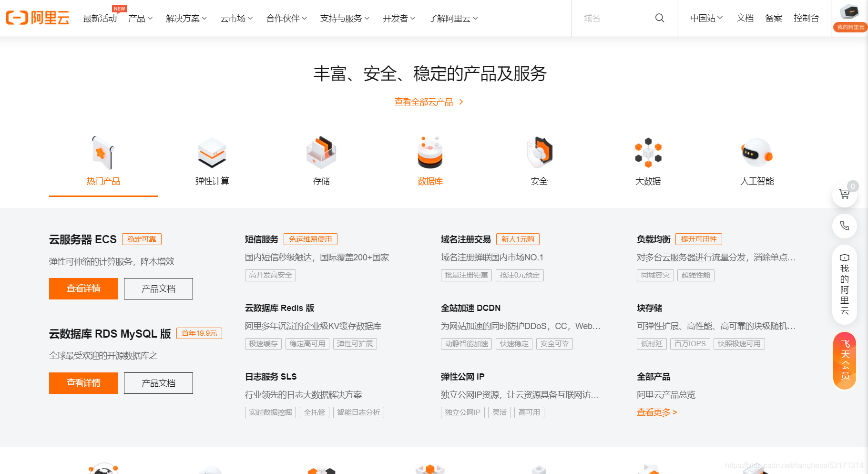This screenshot has height=474, width=868.
Task: Click the 稳定可靠 tag badge
Action: pos(142,239)
